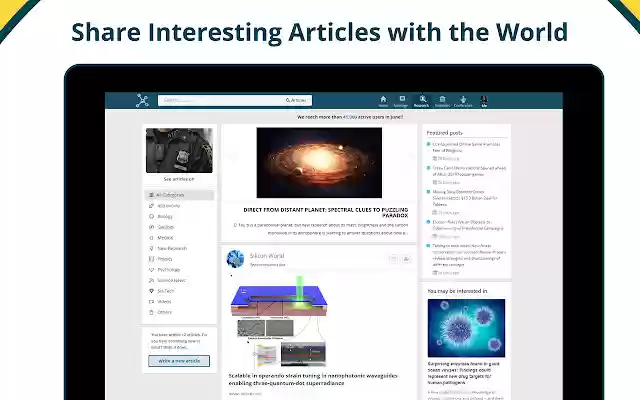Open the building icon beside Conference
Image resolution: width=640 pixels, height=400 pixels.
coord(442,101)
